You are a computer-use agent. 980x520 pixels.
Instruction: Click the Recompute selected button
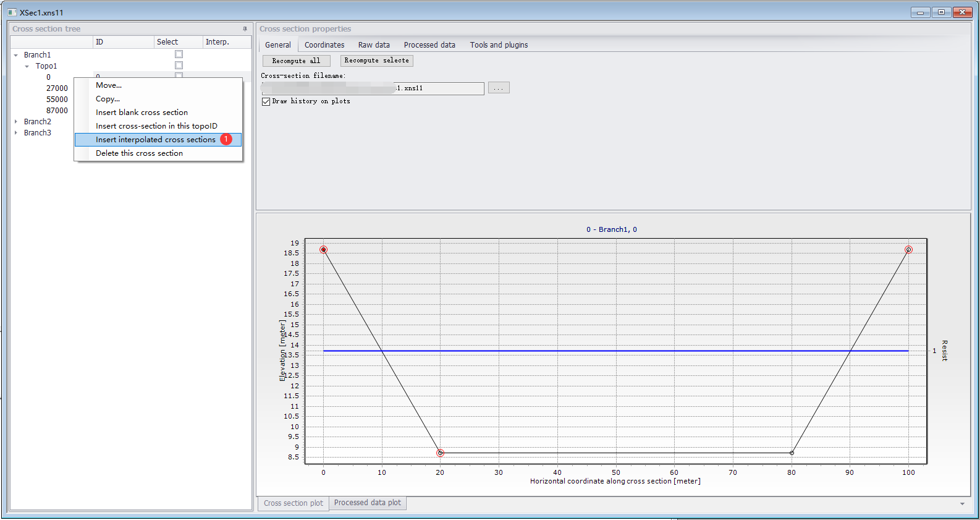click(376, 61)
